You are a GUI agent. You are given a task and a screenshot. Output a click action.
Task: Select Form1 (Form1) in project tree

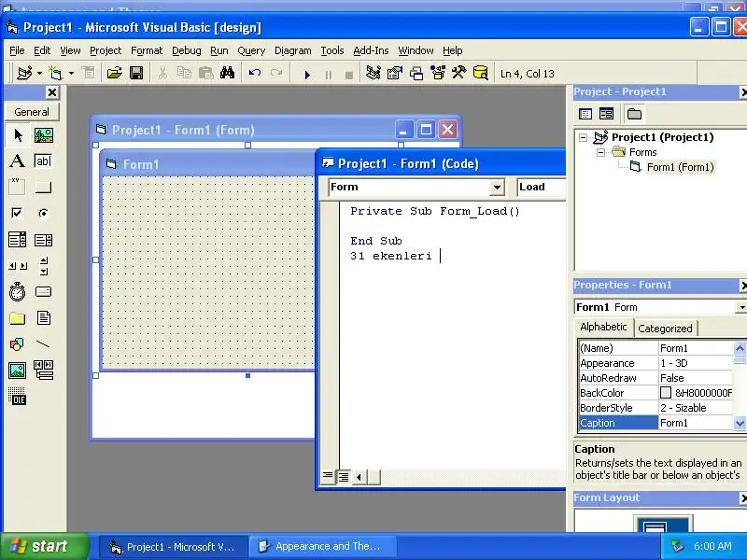point(680,167)
